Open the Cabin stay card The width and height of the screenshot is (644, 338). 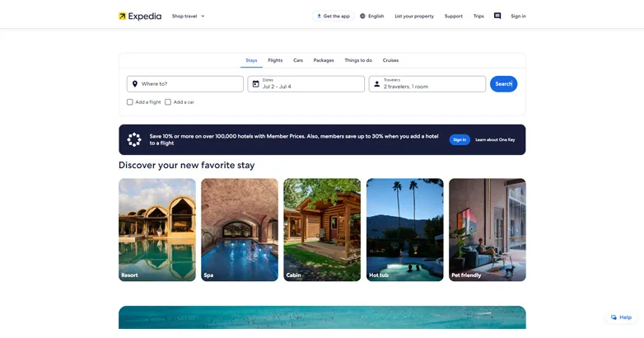[322, 230]
